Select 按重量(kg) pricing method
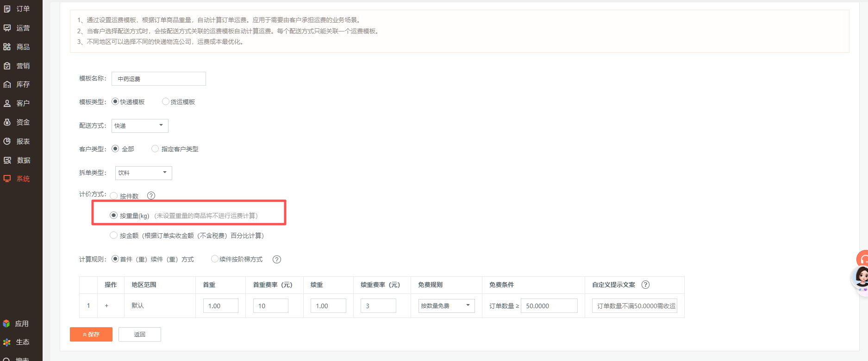 pos(113,215)
